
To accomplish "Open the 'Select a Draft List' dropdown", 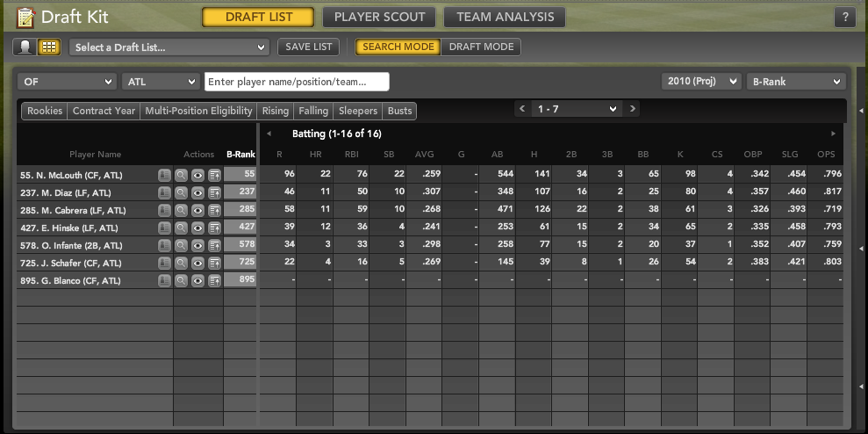I will 169,47.
